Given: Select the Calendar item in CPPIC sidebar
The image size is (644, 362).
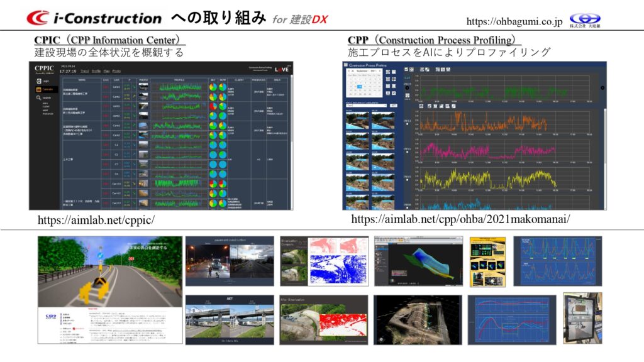Looking at the screenshot, I should (47, 89).
